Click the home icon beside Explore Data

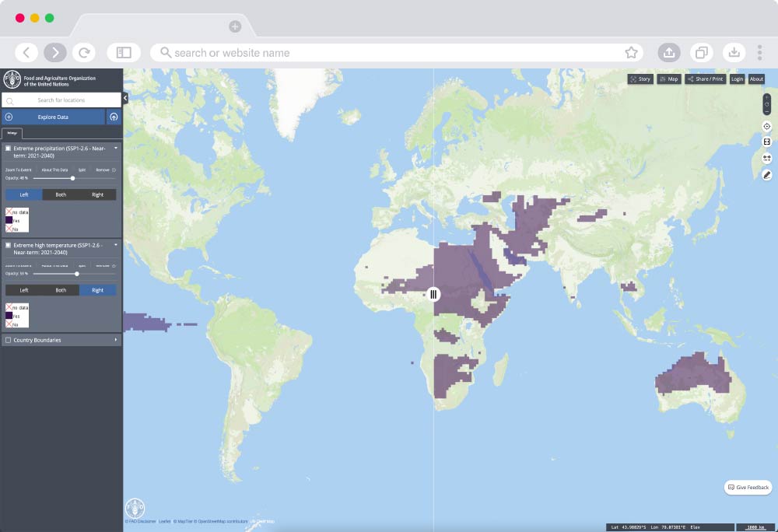[x=114, y=116]
